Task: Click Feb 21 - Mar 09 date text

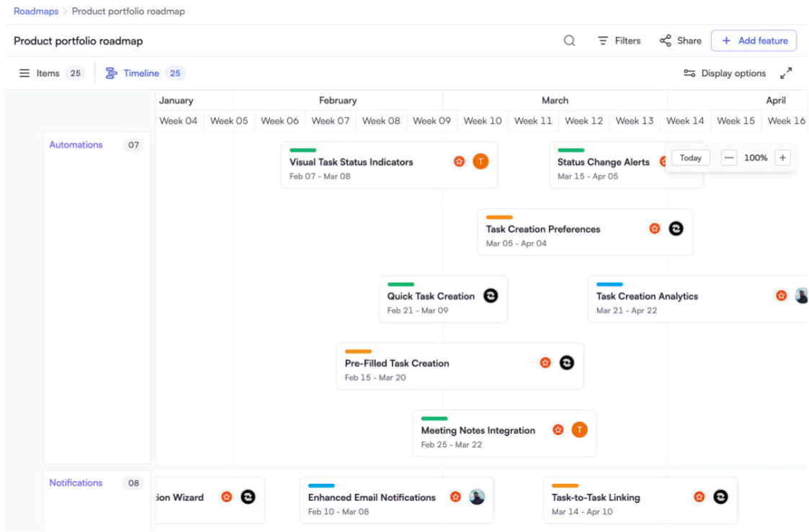Action: point(417,310)
